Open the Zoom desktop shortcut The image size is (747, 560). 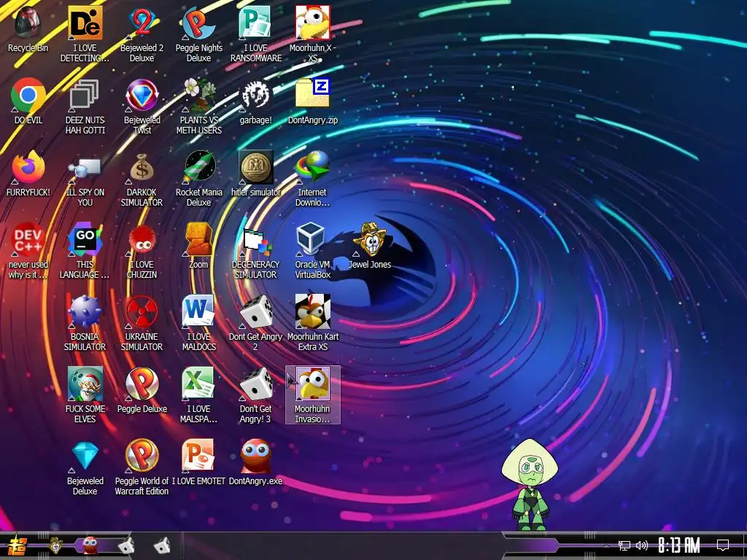click(x=198, y=246)
